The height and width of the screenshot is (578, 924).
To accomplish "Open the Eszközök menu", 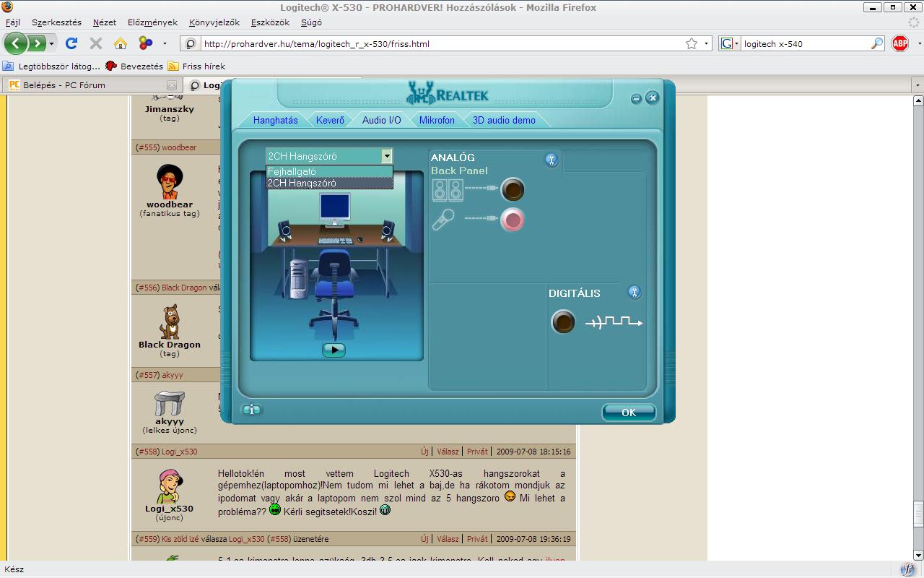I will click(x=270, y=22).
